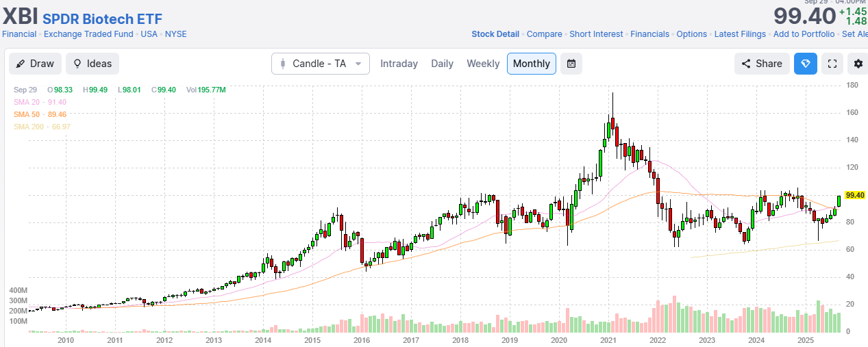Image resolution: width=868 pixels, height=347 pixels.
Task: Go to the Financials page
Action: [649, 34]
